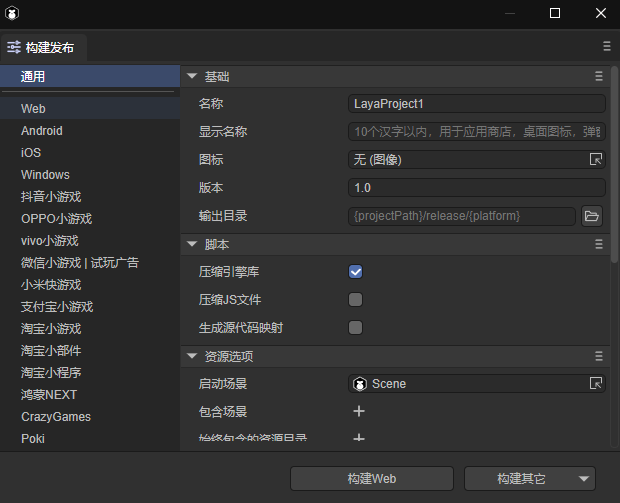Image resolution: width=620 pixels, height=503 pixels.
Task: Disable the 压缩引擎库 checkbox
Action: click(355, 271)
